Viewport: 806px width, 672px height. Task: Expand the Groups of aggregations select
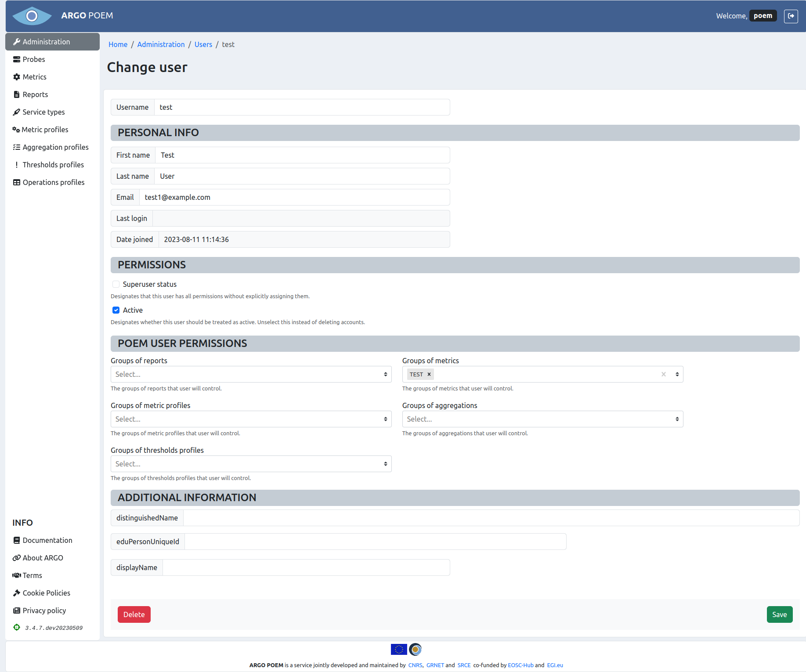point(542,419)
